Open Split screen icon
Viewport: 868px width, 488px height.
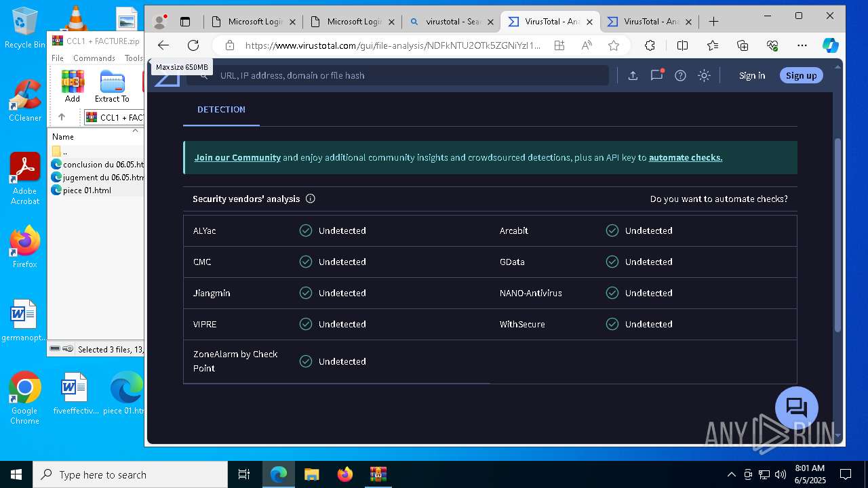[x=683, y=45]
